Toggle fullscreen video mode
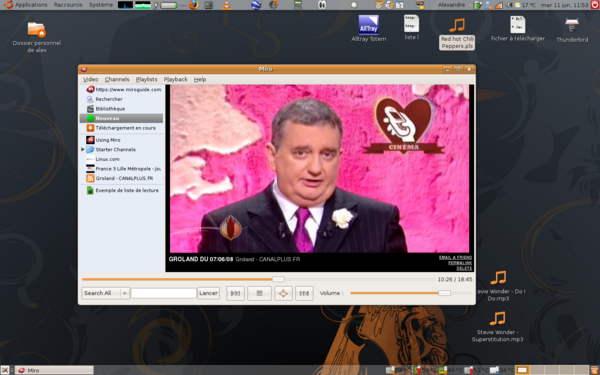 click(x=283, y=293)
